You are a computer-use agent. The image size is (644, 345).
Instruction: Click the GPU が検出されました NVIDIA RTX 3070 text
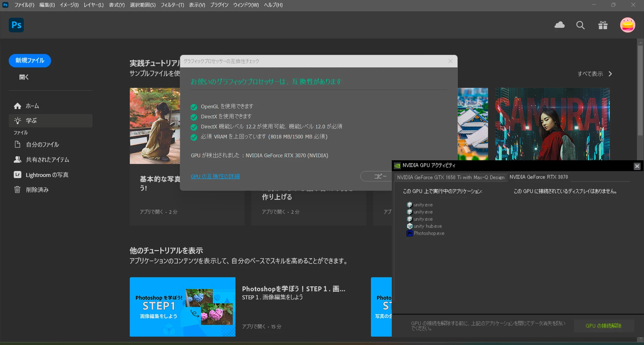point(259,156)
